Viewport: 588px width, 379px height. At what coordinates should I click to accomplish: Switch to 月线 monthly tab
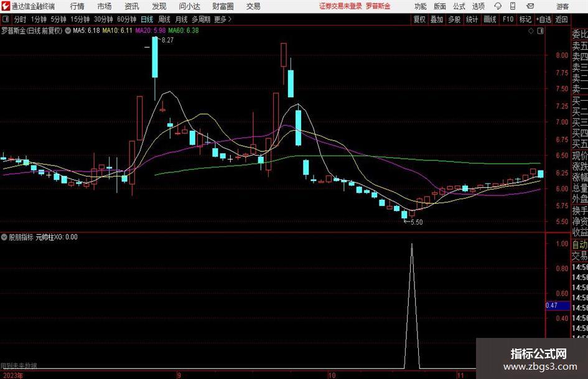(182, 19)
